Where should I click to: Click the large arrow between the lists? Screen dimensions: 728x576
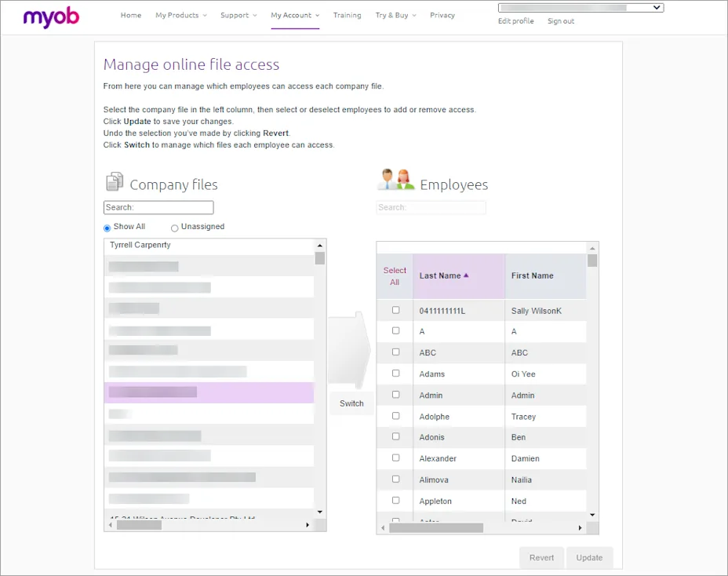350,350
